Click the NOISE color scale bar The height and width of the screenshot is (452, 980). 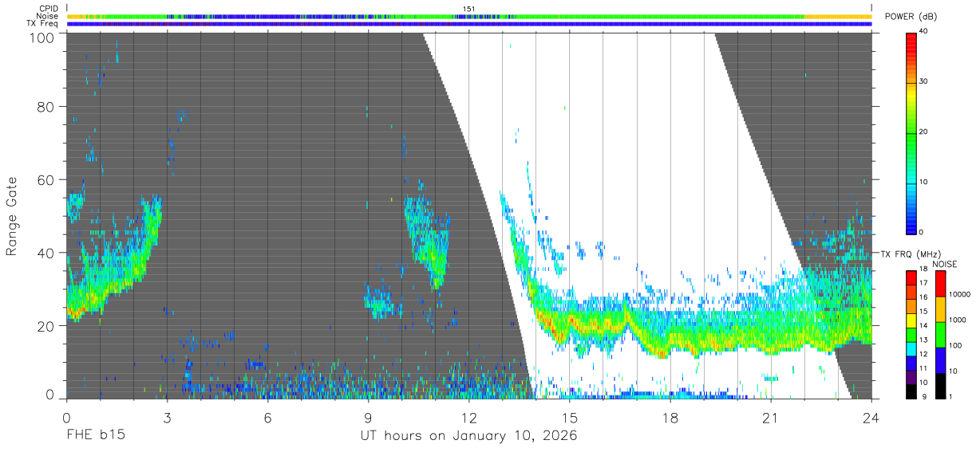[940, 334]
